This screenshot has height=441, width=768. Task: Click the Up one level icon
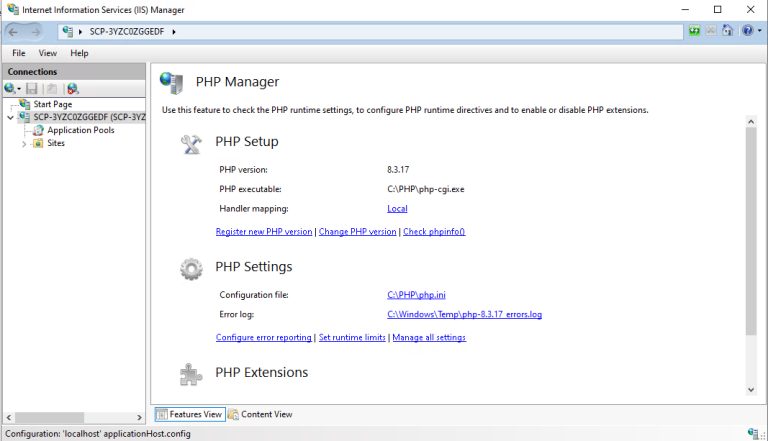[51, 88]
